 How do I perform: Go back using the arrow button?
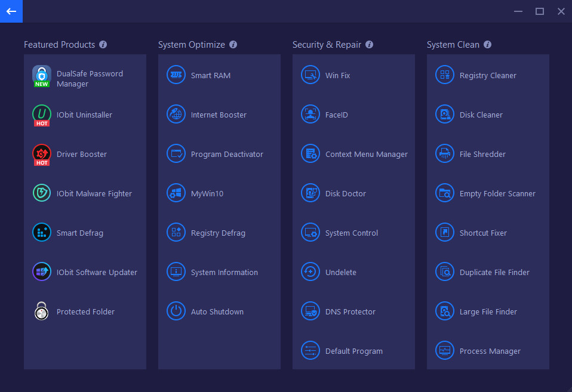tap(11, 11)
